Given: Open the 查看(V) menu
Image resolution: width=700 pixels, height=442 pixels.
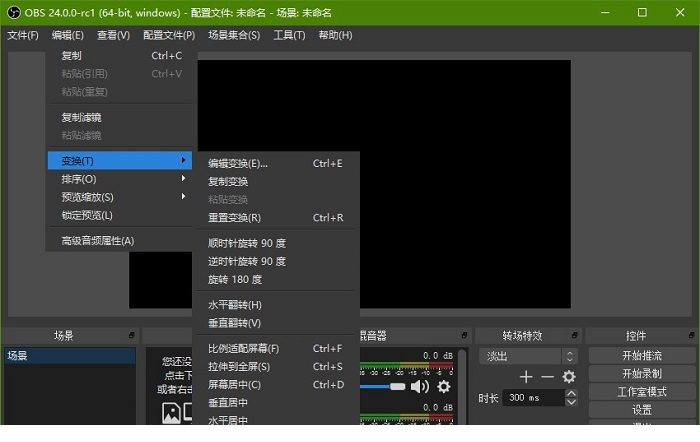Looking at the screenshot, I should pyautogui.click(x=113, y=35).
